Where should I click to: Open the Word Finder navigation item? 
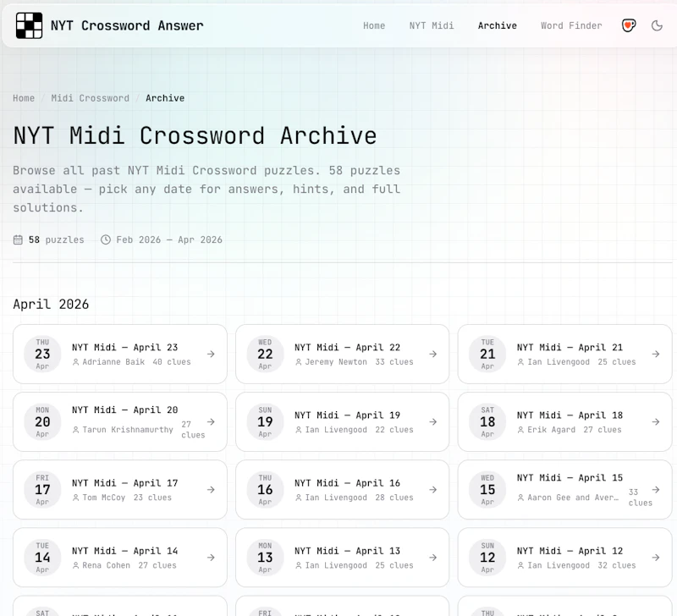571,25
